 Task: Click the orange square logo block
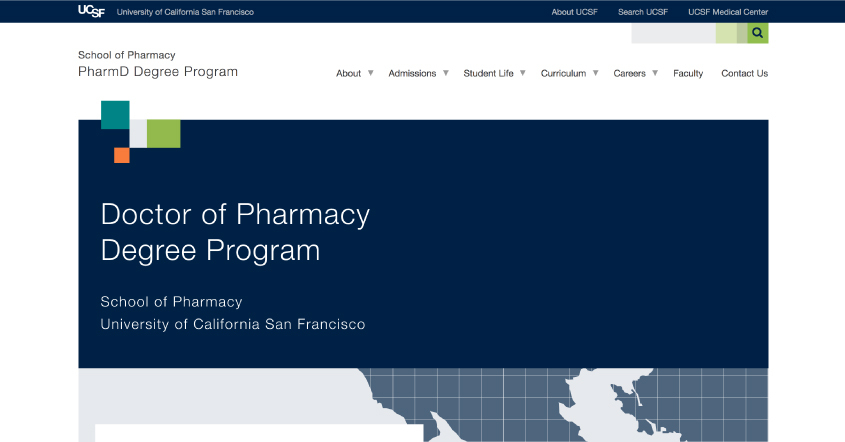[122, 155]
